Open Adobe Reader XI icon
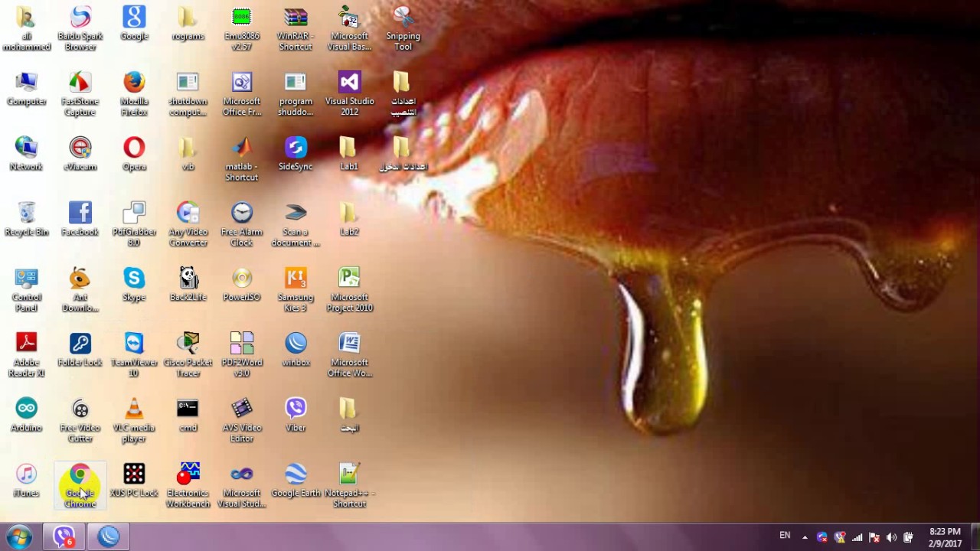The image size is (980, 551). (x=27, y=355)
